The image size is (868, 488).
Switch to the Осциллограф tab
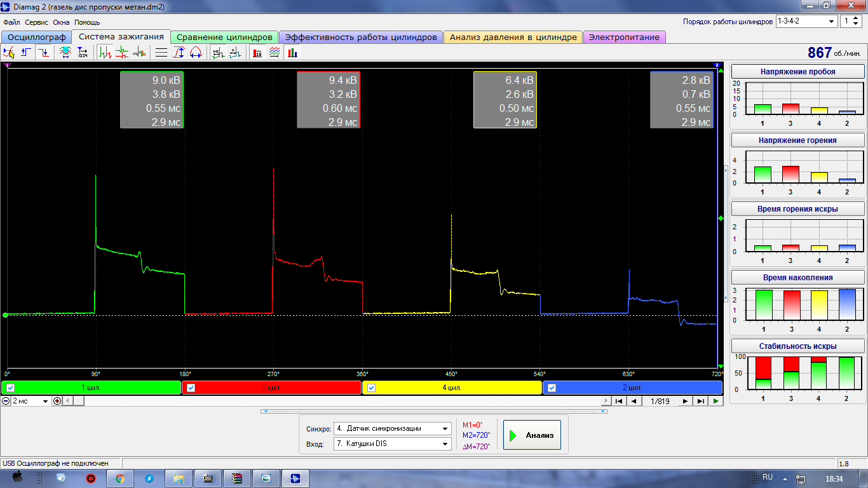click(36, 37)
